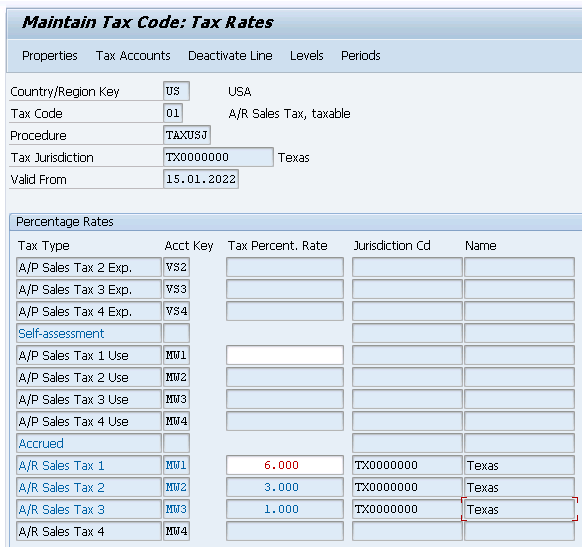Click the A/R Sales Tax 3 rate 1.000
This screenshot has height=547, width=582.
click(285, 509)
